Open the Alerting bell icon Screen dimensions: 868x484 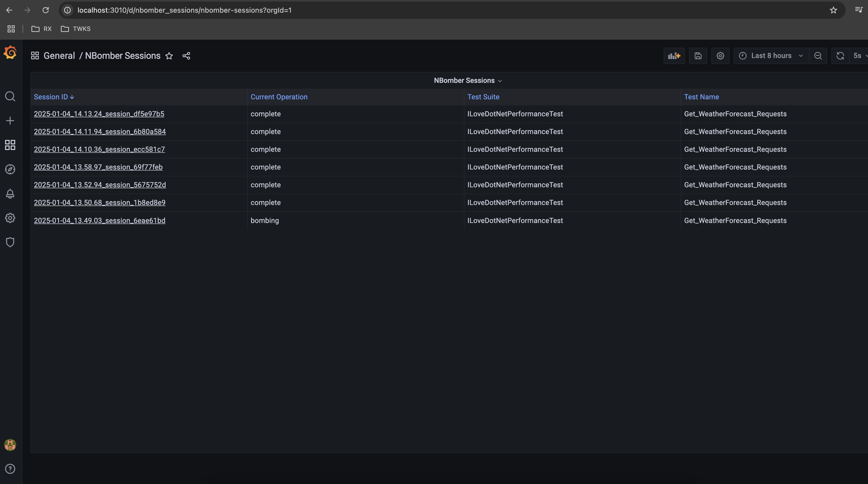[x=10, y=193]
